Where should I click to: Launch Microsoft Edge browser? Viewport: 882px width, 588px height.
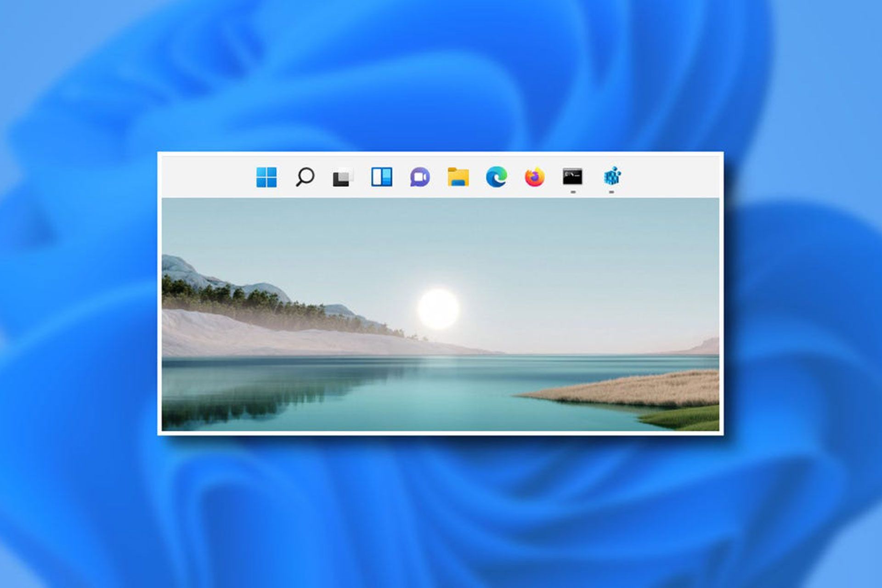[497, 177]
